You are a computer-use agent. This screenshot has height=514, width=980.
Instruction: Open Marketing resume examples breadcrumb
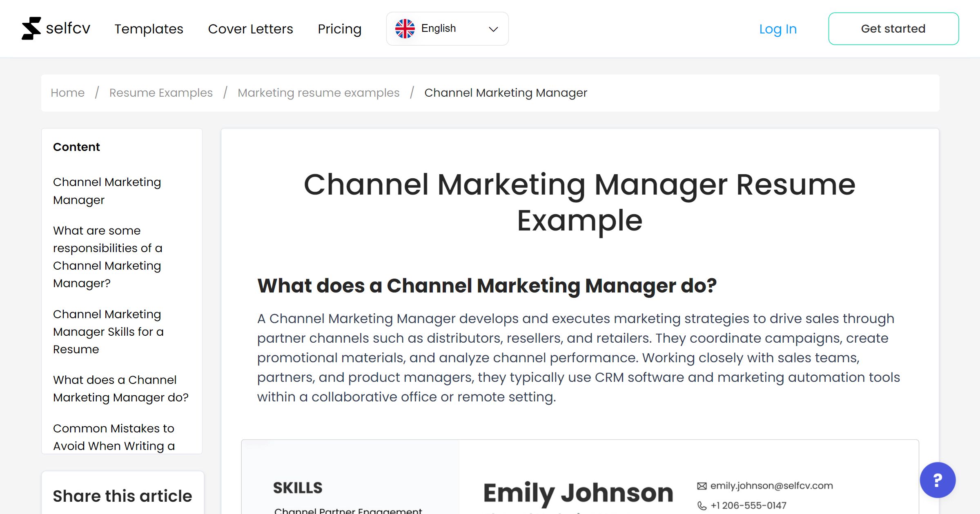318,93
